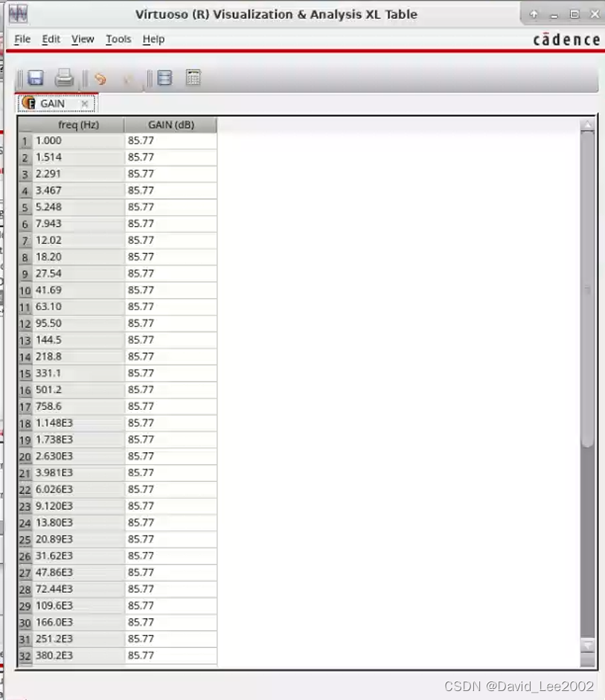Open the calculator icon in toolbar
The height and width of the screenshot is (700, 605).
point(193,77)
